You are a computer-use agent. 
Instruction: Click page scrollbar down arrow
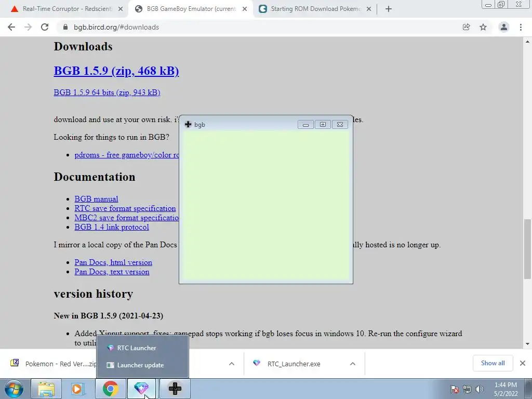[527, 344]
